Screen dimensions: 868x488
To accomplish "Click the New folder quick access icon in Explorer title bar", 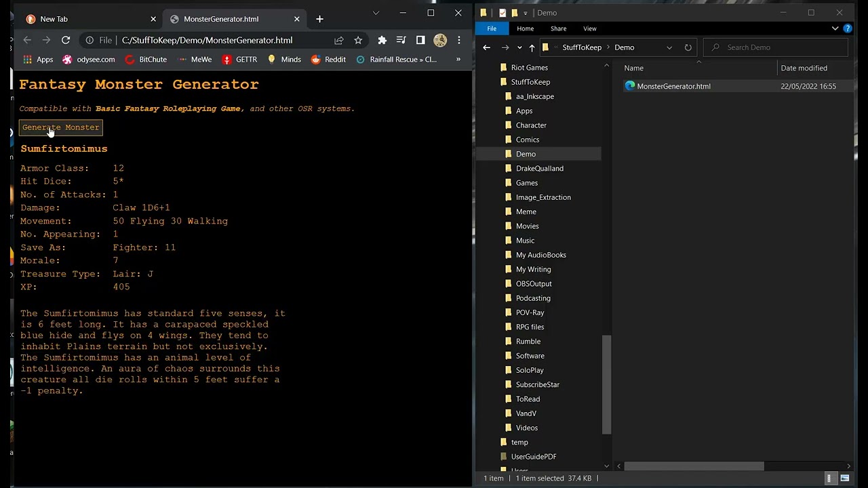I will point(514,13).
